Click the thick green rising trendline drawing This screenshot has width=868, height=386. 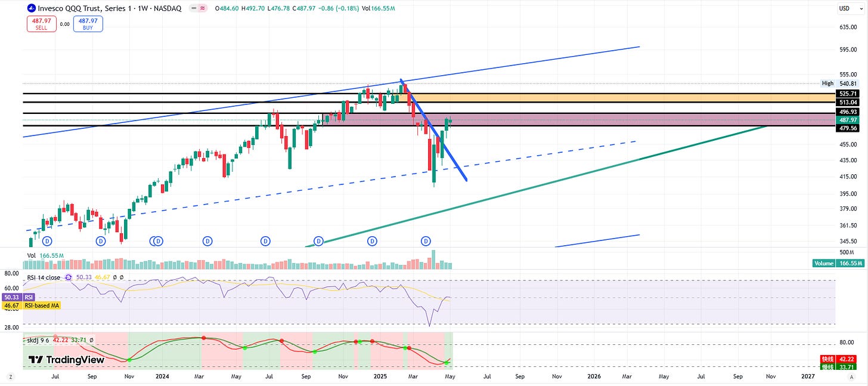[537, 186]
